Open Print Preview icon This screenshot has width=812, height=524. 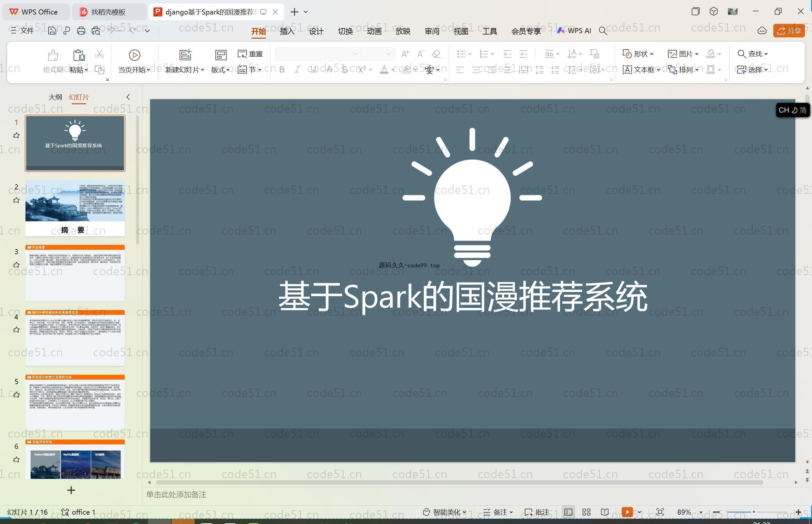(96, 31)
